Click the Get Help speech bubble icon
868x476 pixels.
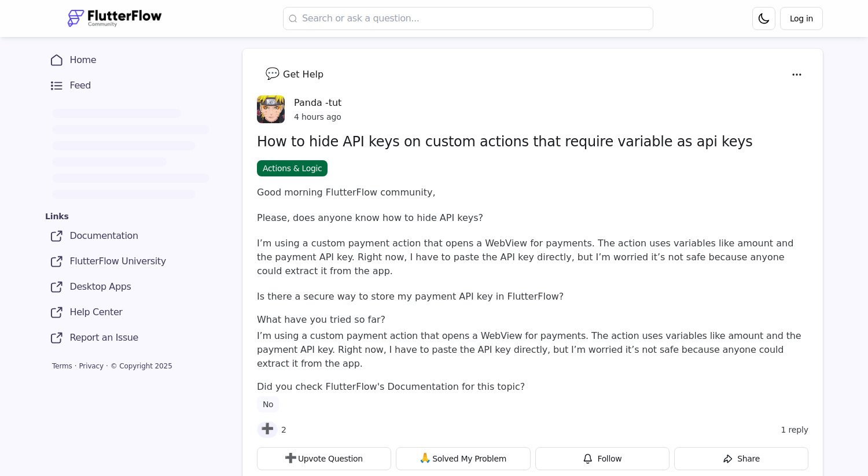(x=272, y=73)
